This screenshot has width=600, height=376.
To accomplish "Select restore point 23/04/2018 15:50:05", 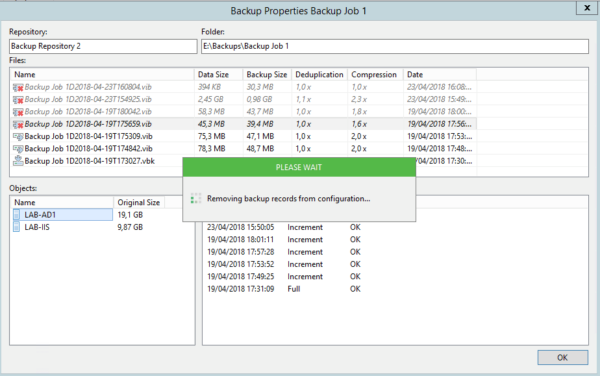I will pos(241,227).
